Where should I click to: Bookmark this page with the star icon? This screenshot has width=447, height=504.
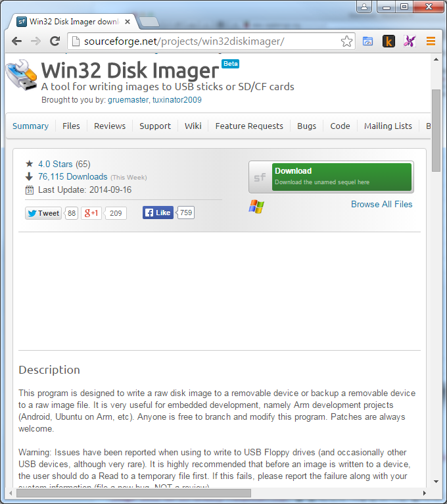(x=346, y=41)
